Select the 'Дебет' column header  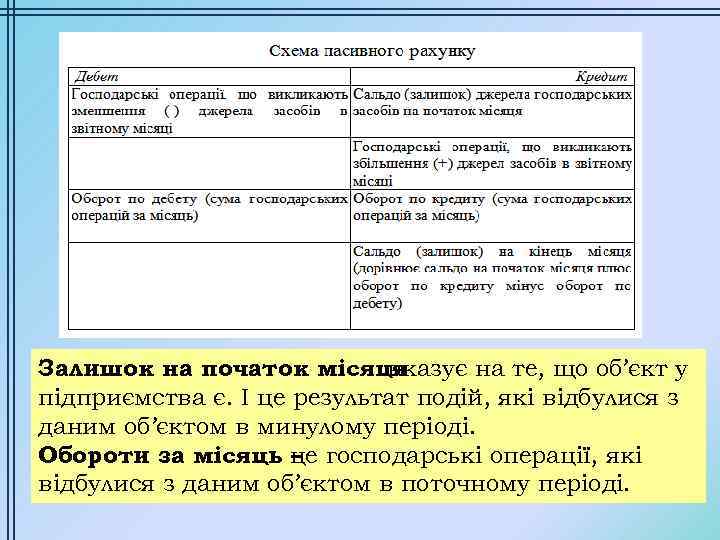pos(209,76)
